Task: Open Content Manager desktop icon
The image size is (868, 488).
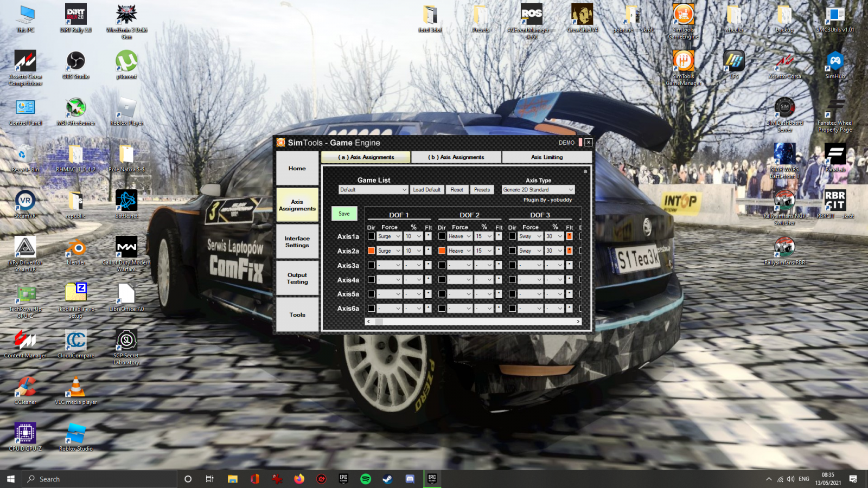Action: tap(25, 344)
